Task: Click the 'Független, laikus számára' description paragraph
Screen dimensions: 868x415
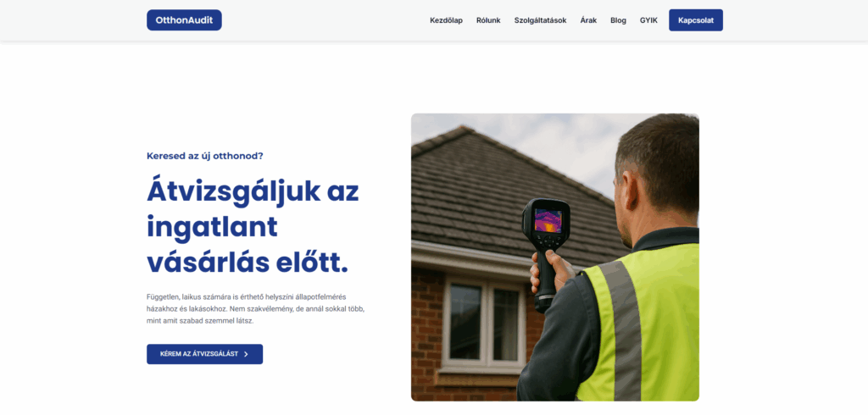Action: click(x=255, y=309)
